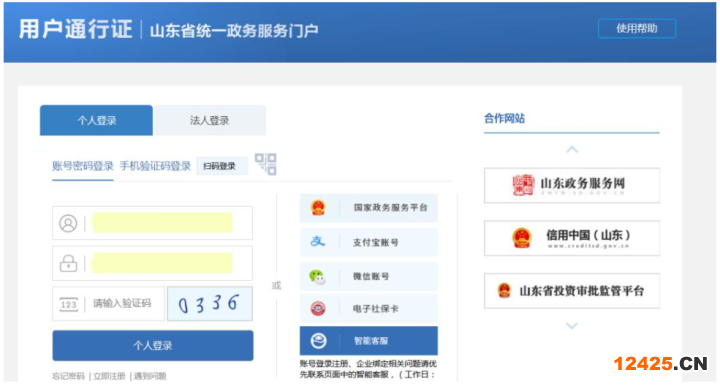Log in with 电子社保卡
Screen dimensions: 720x386
tap(369, 309)
